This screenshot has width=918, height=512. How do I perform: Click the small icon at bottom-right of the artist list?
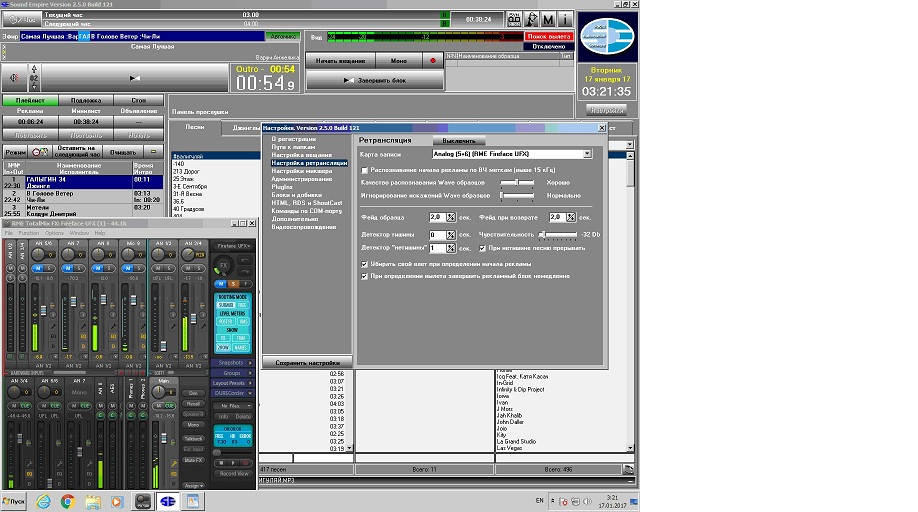pyautogui.click(x=628, y=469)
